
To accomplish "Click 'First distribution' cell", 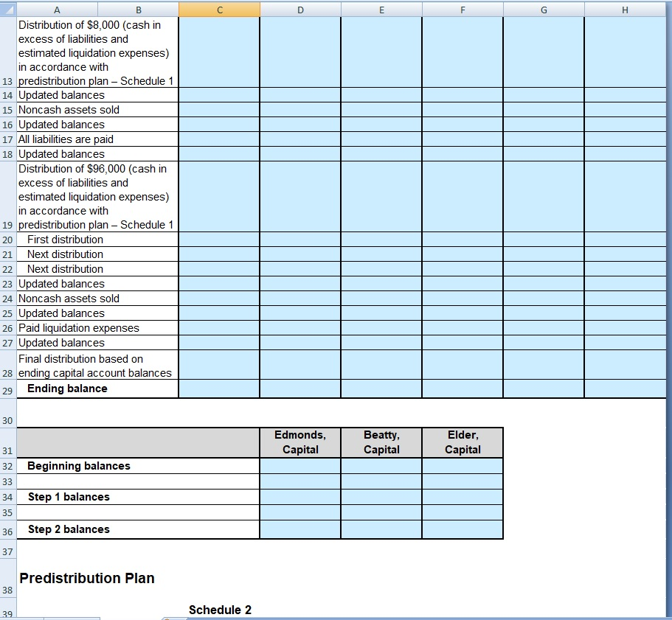I will (97, 240).
